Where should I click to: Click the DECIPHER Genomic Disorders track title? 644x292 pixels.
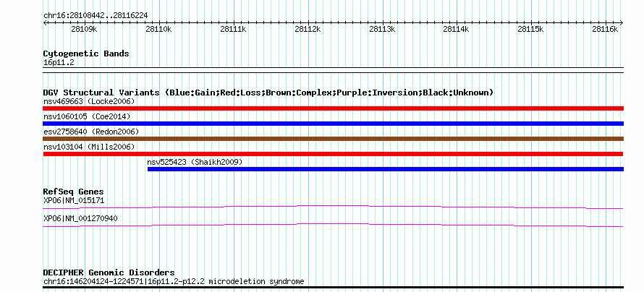coord(109,272)
